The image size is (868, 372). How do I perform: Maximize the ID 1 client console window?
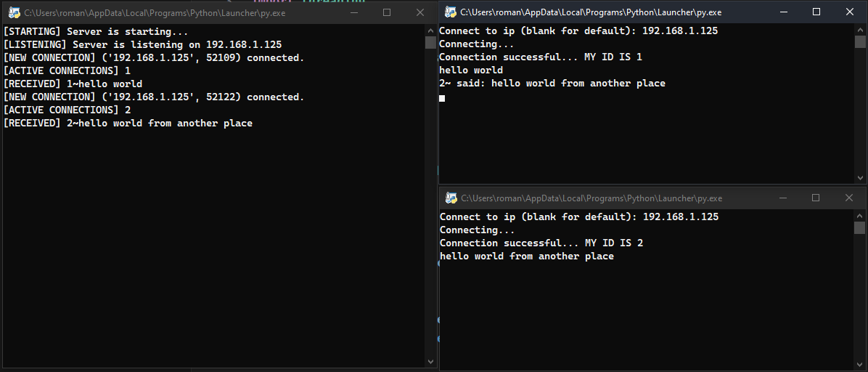pos(816,12)
